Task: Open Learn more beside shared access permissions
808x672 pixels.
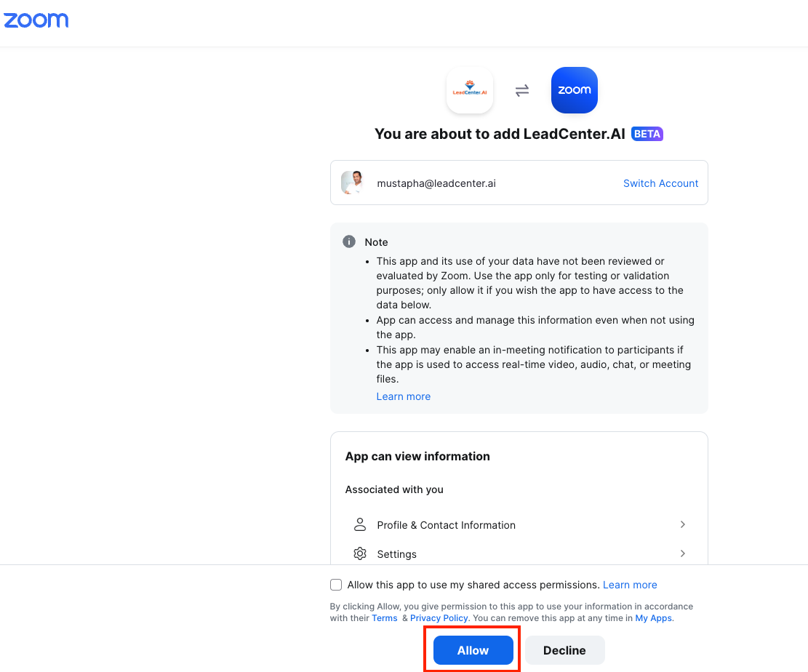Action: click(630, 585)
